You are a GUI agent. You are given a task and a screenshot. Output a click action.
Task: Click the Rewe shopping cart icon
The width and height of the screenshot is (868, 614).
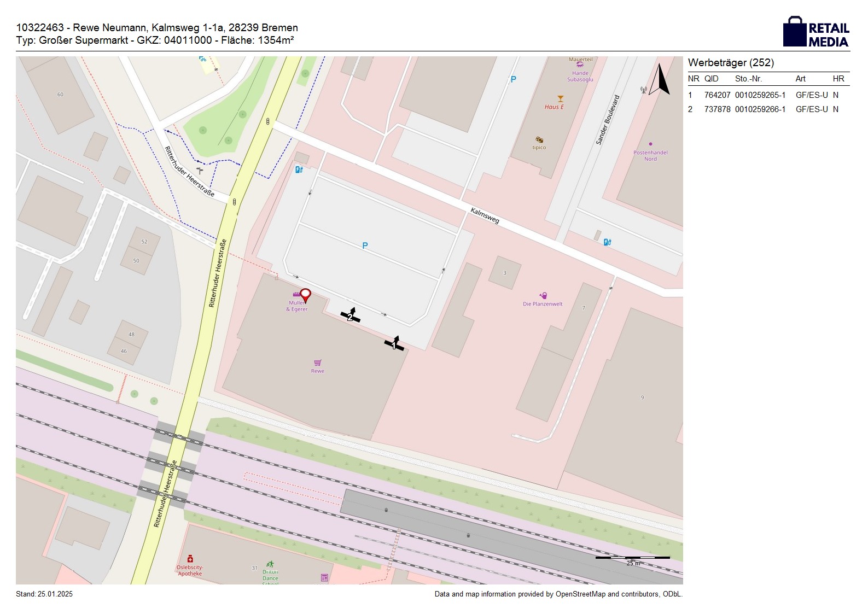click(x=318, y=362)
